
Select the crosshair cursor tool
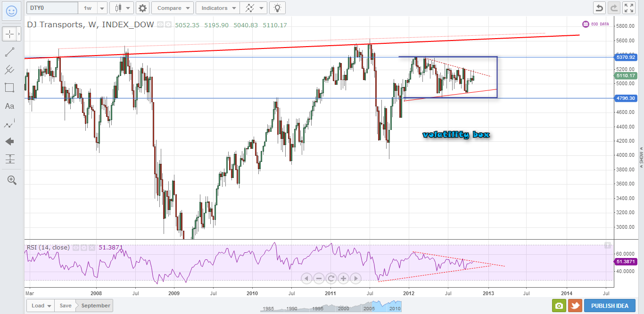pos(9,34)
